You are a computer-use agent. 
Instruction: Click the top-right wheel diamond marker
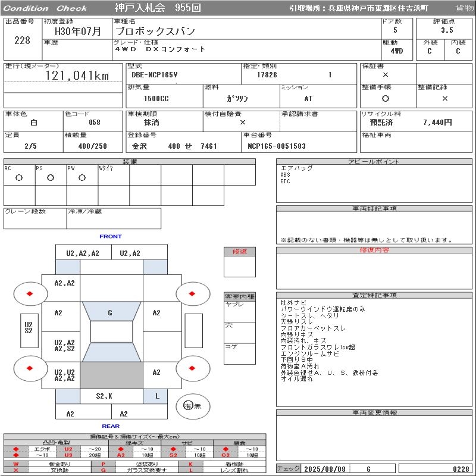193,293
